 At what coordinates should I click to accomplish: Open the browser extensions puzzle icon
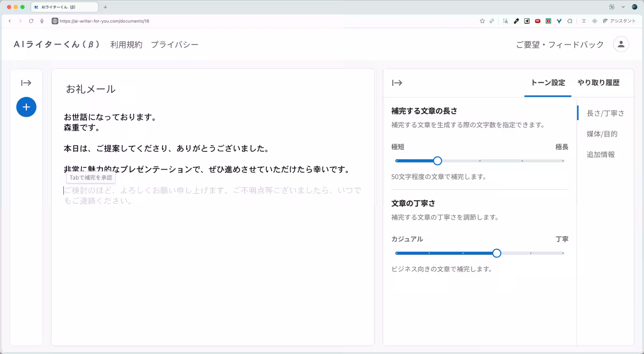tap(569, 21)
